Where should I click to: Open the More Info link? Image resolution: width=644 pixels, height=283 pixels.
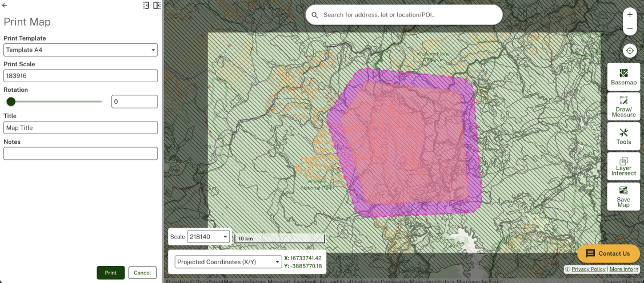(x=623, y=269)
